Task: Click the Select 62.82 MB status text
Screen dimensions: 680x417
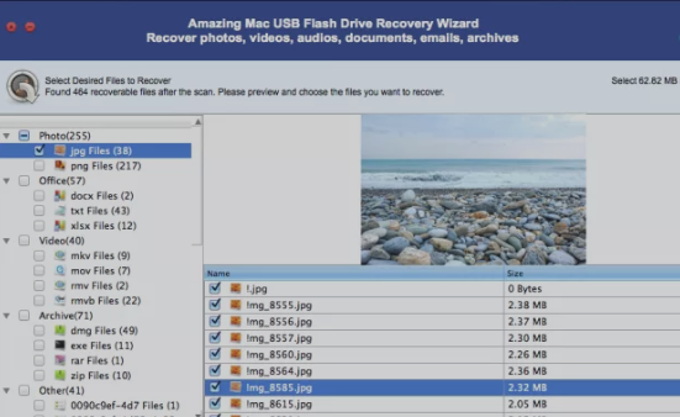Action: tap(644, 81)
